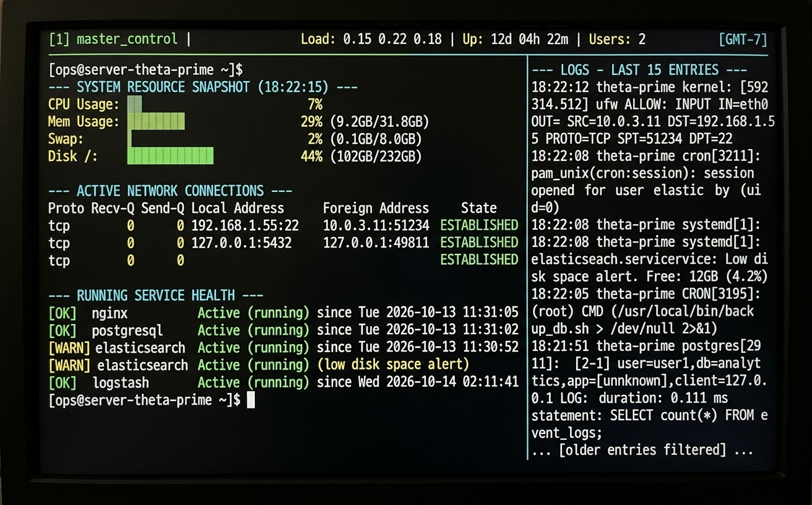
Task: Click [WARN] on the low disk space alert row
Action: (x=69, y=365)
